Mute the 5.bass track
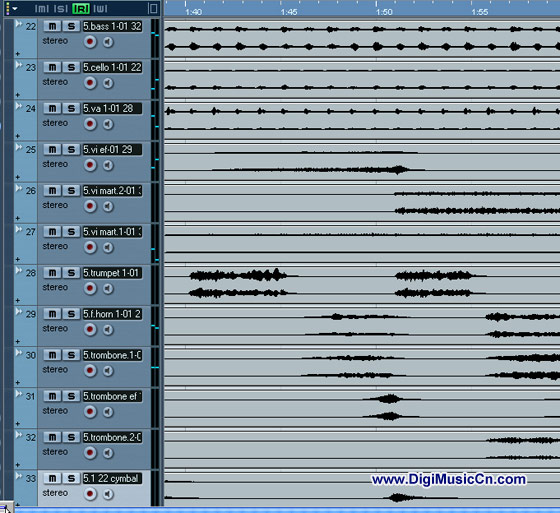560x513 pixels. point(52,26)
